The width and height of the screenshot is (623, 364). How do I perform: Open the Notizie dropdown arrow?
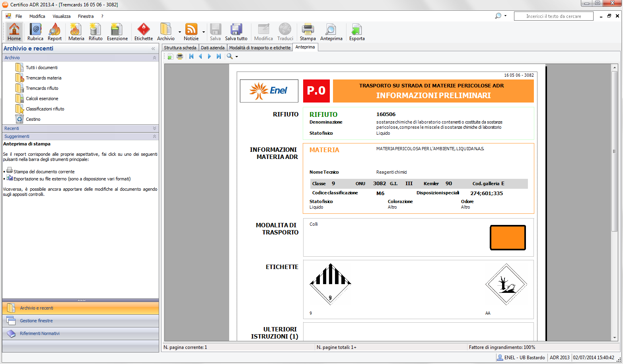point(204,32)
